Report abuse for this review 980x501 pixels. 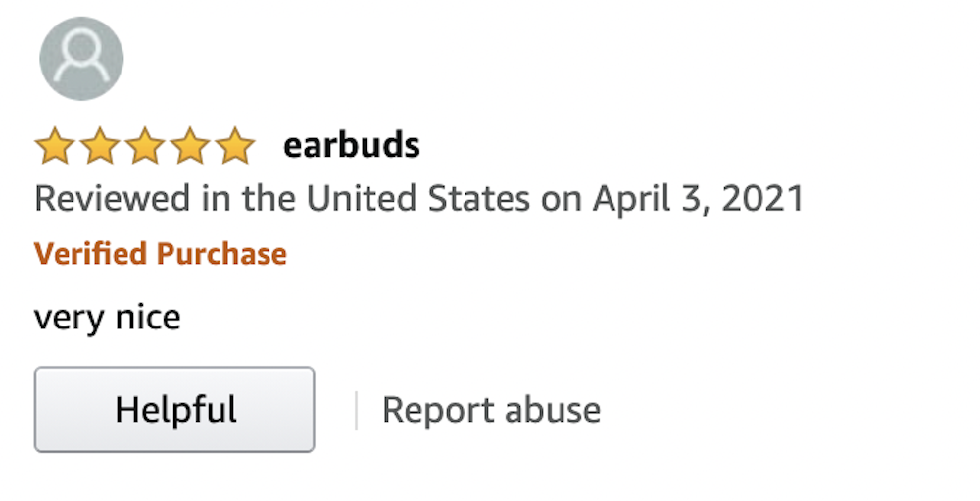(491, 410)
